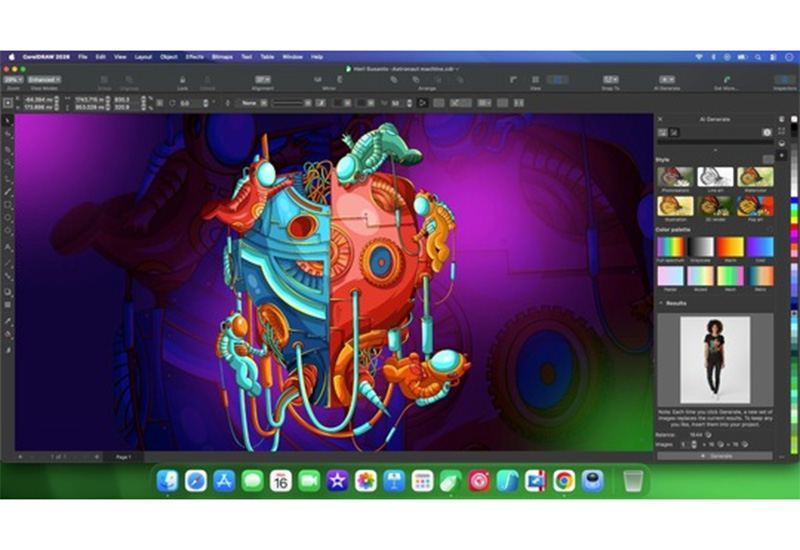This screenshot has height=550, width=800.
Task: Open the Zoom level dropdown
Action: [14, 79]
